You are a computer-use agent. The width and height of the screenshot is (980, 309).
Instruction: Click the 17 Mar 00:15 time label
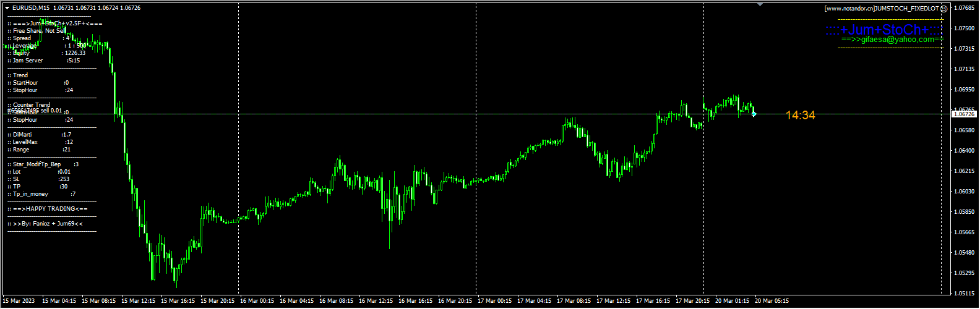[x=495, y=301]
